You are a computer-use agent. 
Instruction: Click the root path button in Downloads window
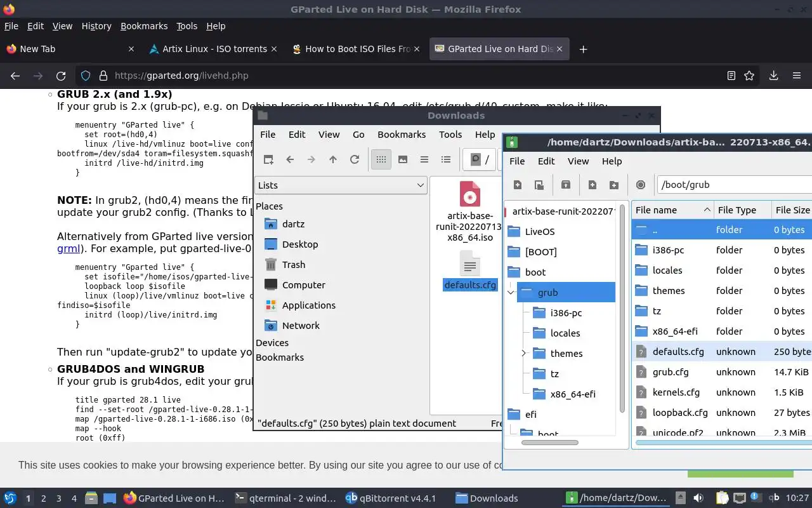click(480, 159)
